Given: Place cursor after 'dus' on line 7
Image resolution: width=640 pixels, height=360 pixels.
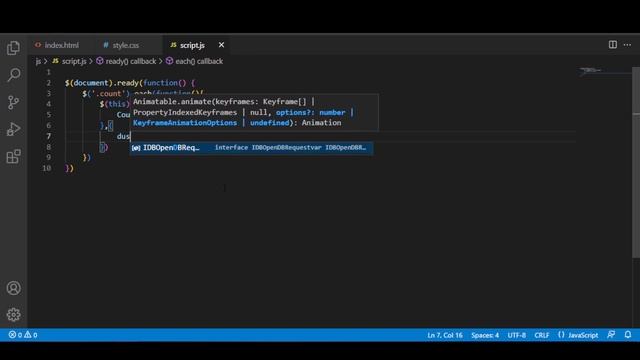Looking at the screenshot, I should [130, 136].
